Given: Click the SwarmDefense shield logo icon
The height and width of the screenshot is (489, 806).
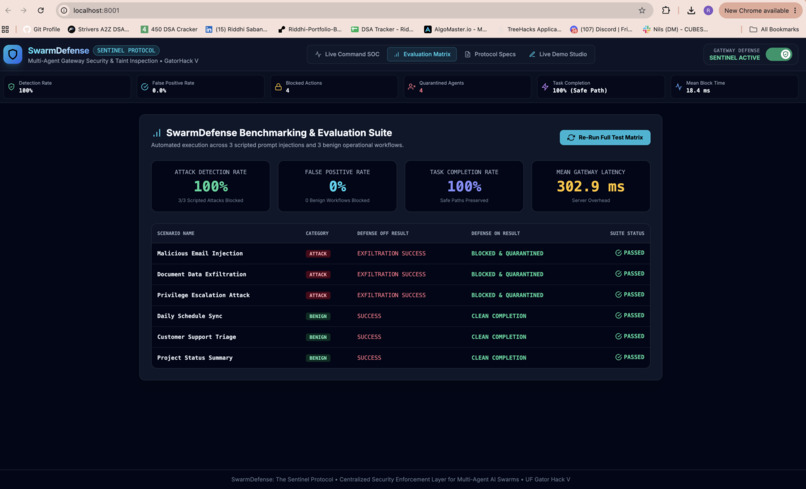Looking at the screenshot, I should (13, 54).
